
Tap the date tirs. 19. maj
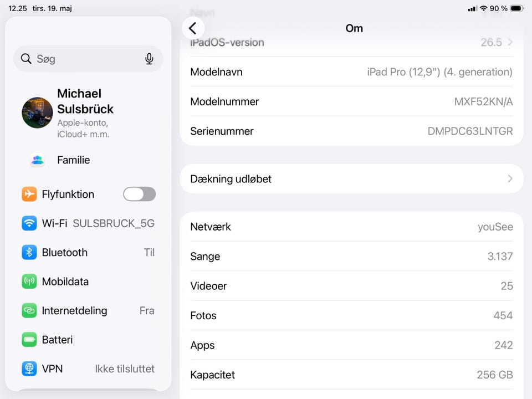[x=52, y=8]
